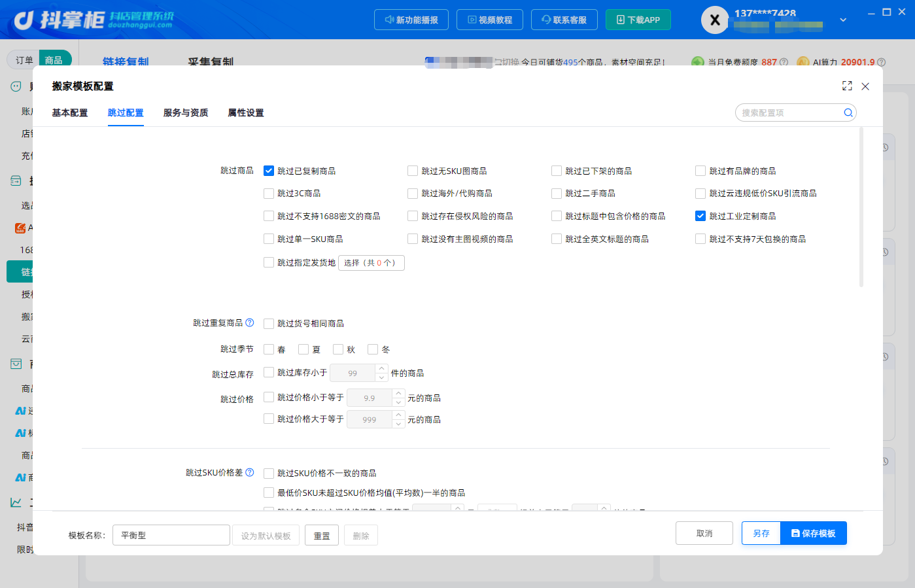Enable 跳过无SKU图商品 checkbox
Screen dimensions: 915x588
pos(413,171)
